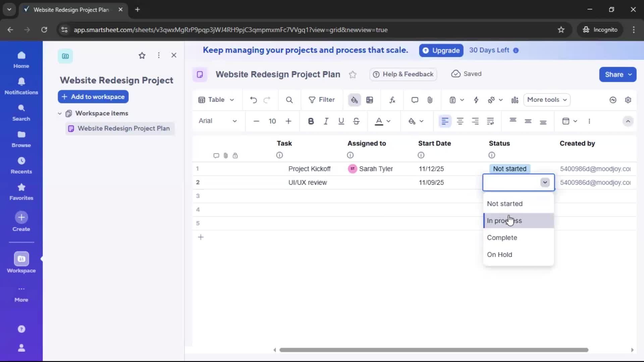The height and width of the screenshot is (362, 644).
Task: Open the Table view dropdown
Action: 216,100
